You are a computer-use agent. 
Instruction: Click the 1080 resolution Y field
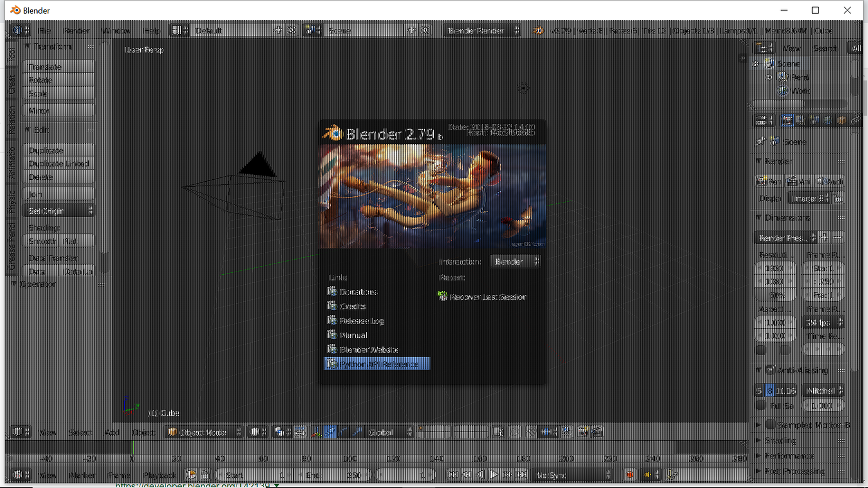click(x=775, y=282)
